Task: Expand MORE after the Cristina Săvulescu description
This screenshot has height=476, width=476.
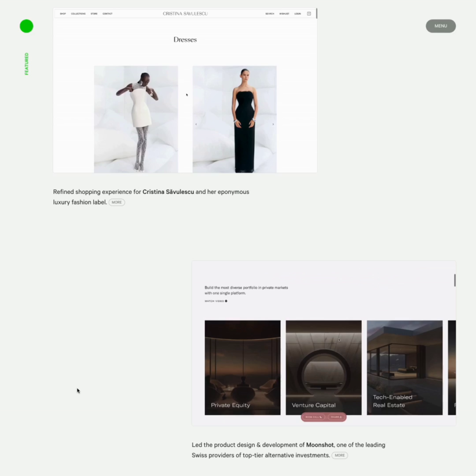Action: [x=116, y=203]
